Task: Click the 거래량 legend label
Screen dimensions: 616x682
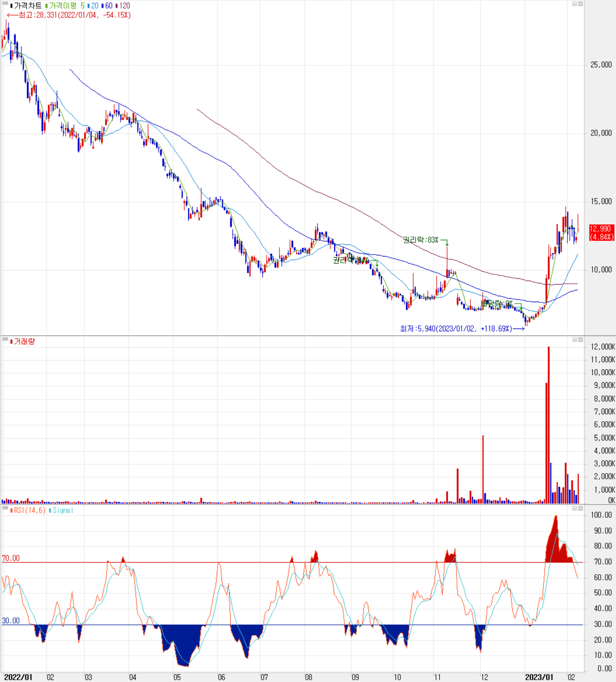Action: point(25,342)
